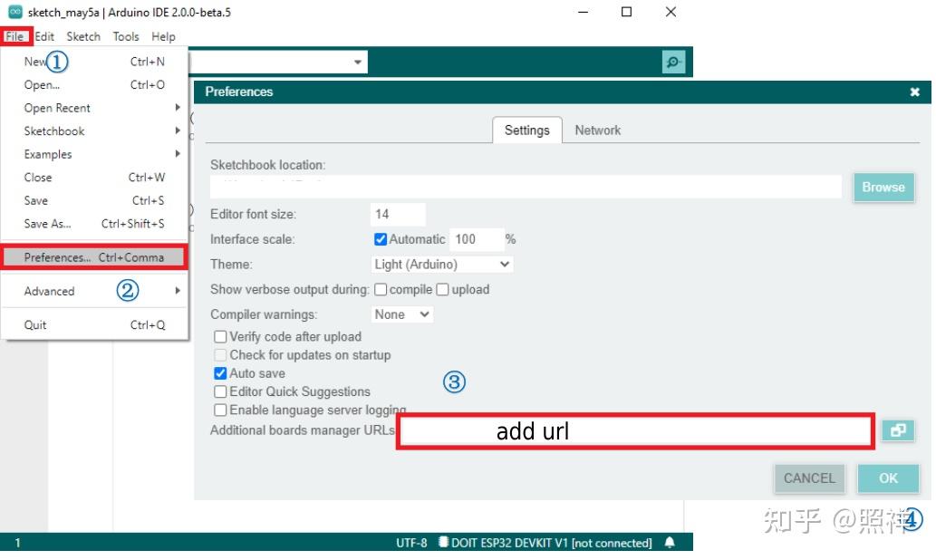Screen dimensions: 936x560
Task: Click the Sketchbook location field
Action: [x=526, y=187]
